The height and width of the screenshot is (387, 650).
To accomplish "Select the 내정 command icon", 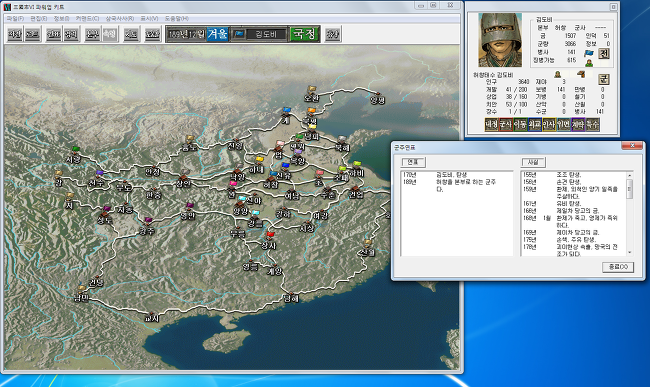I will 491,124.
